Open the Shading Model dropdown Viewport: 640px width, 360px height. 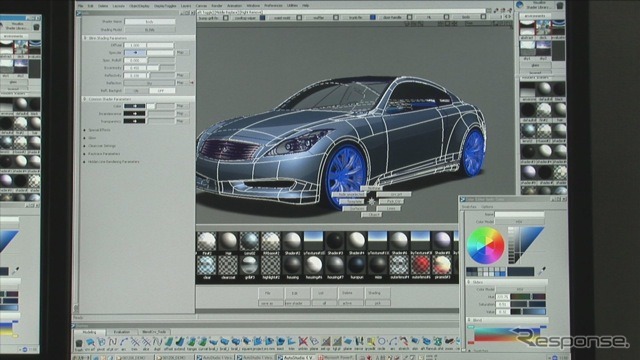pyautogui.click(x=150, y=30)
